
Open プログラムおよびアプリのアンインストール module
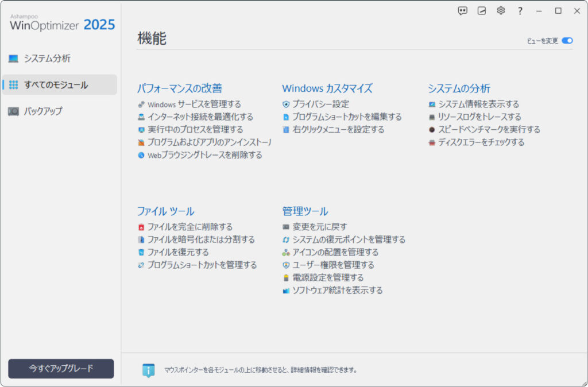click(x=209, y=142)
